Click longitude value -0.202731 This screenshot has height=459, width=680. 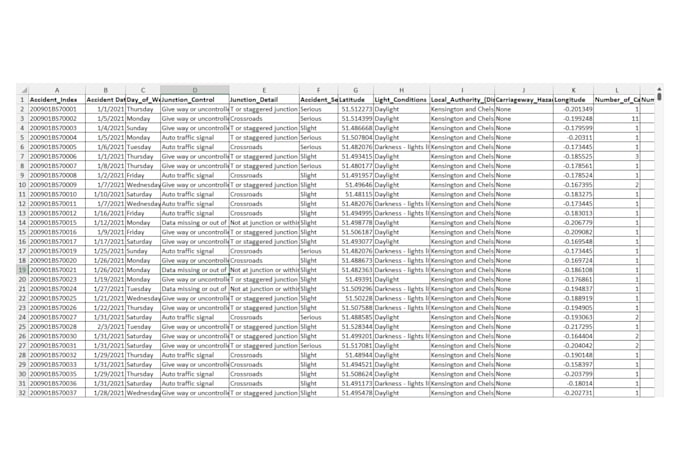click(573, 393)
